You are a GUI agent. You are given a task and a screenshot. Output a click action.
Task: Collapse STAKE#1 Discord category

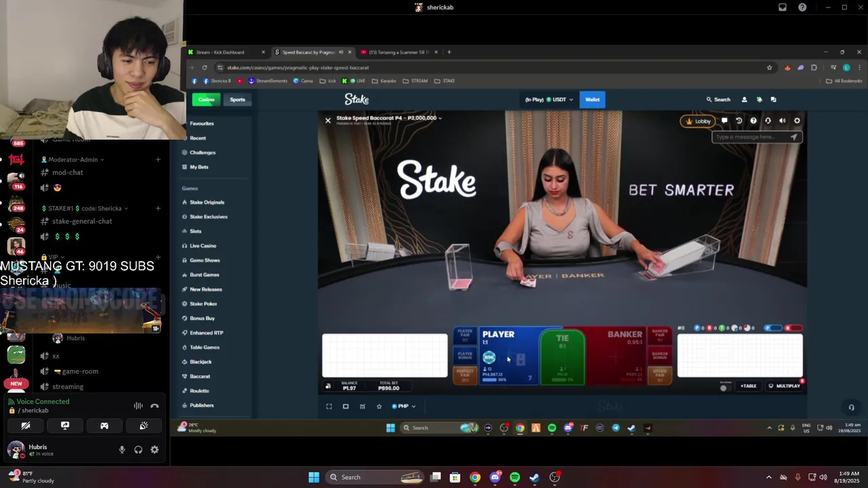click(85, 208)
